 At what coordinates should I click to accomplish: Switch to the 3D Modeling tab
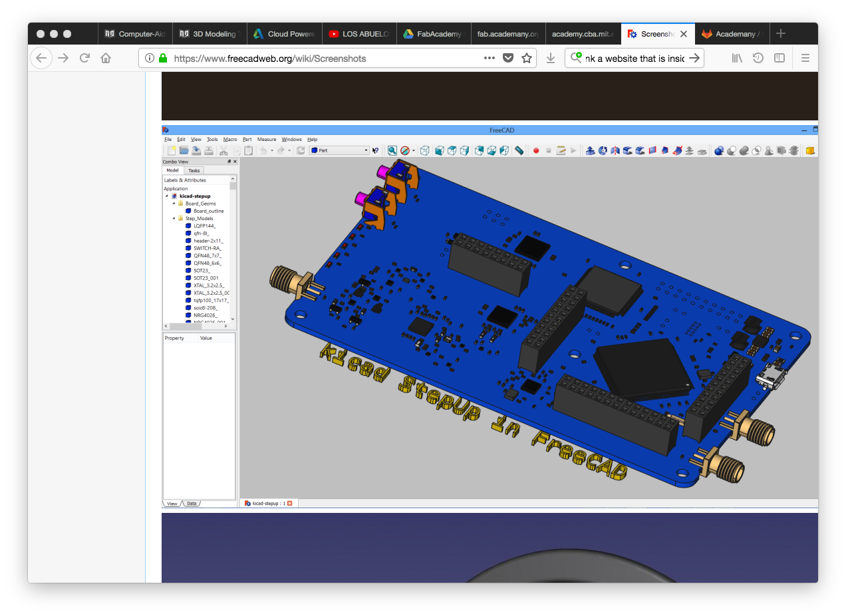point(210,34)
